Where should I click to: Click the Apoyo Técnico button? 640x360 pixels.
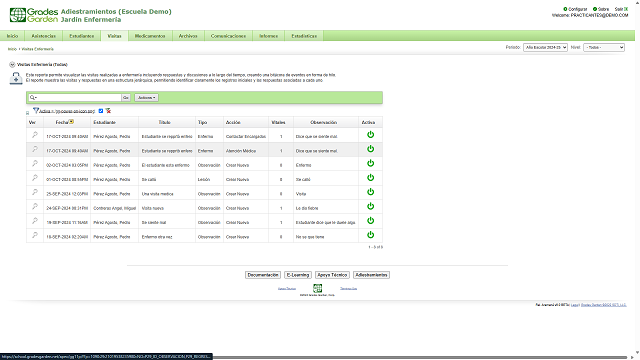click(x=332, y=275)
